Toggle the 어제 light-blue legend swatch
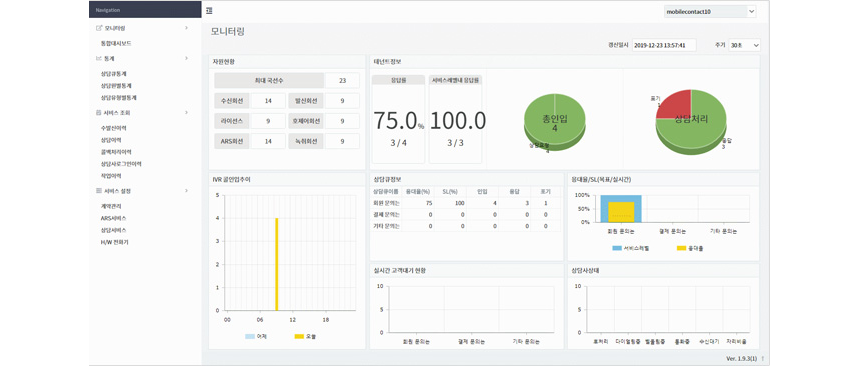The image size is (860, 366). click(250, 336)
